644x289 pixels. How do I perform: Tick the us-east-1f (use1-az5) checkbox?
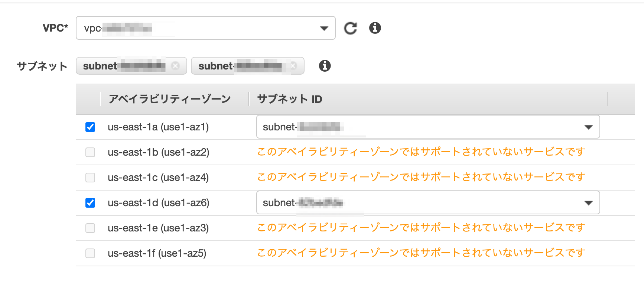(90, 253)
